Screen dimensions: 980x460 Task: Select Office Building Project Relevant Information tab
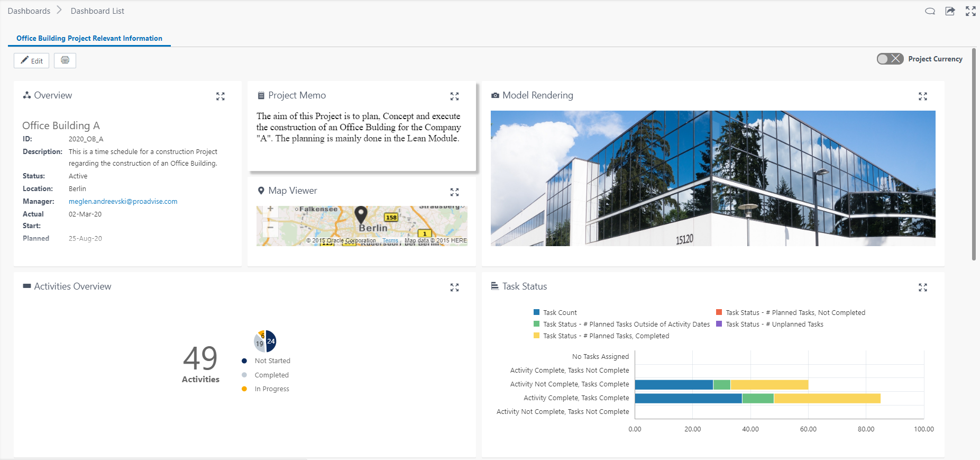tap(89, 38)
